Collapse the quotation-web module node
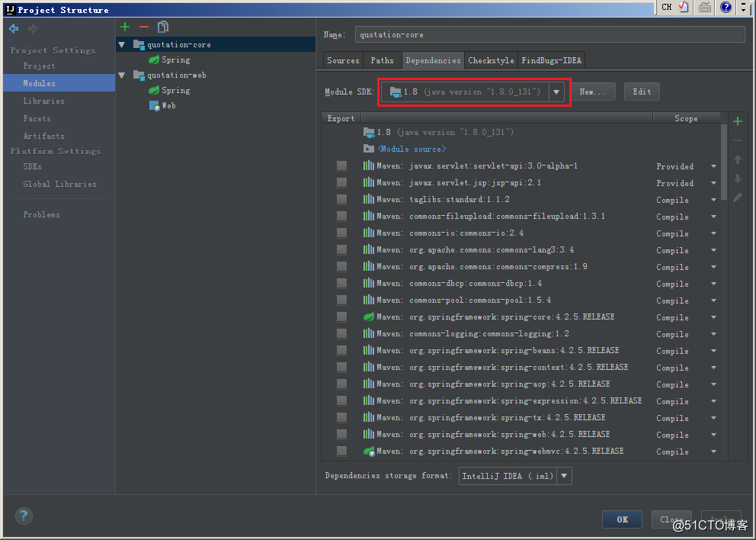This screenshot has height=540, width=756. (x=122, y=76)
